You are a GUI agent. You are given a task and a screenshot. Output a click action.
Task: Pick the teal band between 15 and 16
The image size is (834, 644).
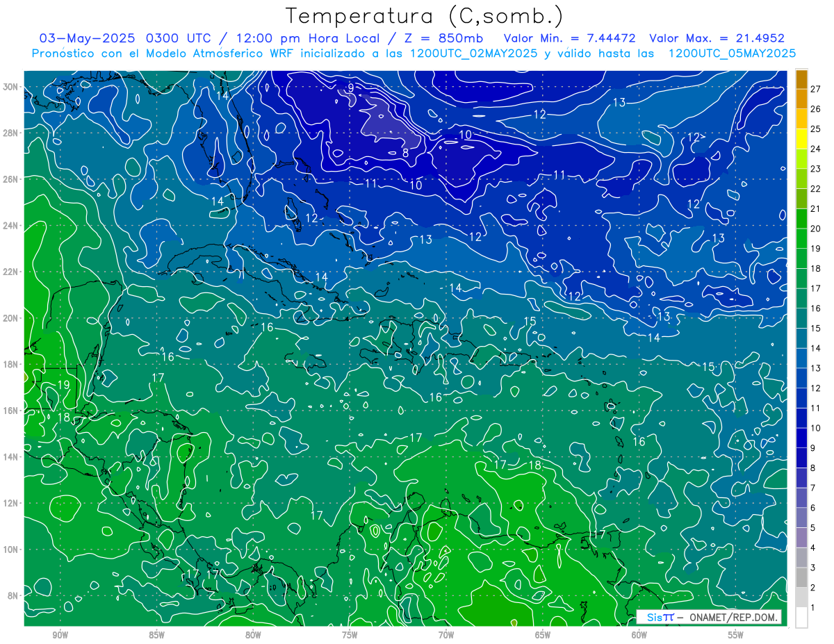(801, 318)
